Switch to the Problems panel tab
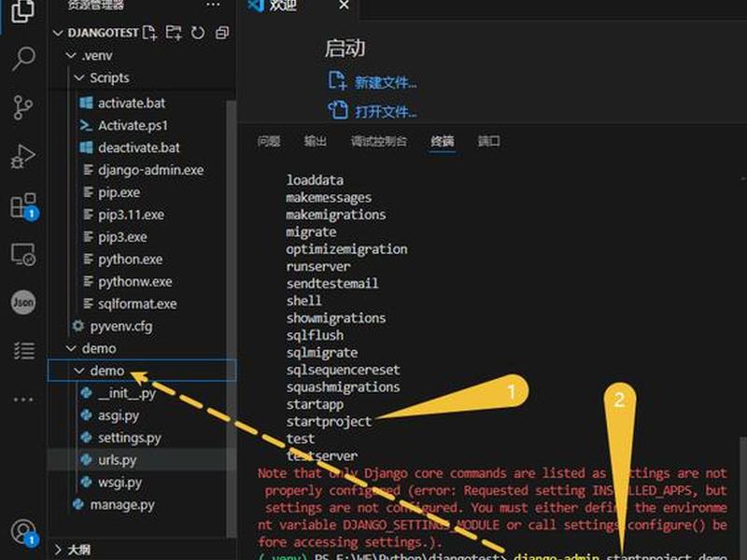 coord(269,141)
